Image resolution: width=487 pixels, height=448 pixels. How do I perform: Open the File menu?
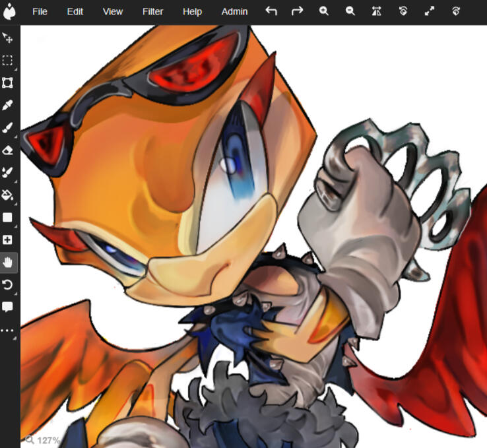40,11
